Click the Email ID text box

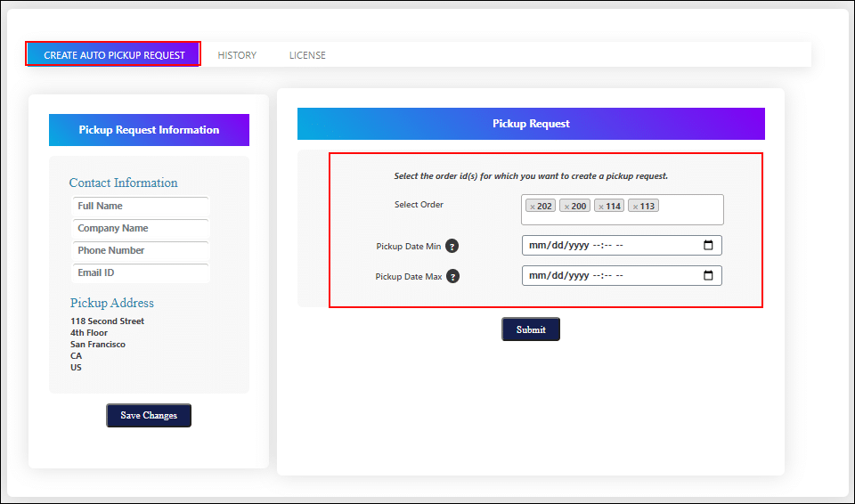(141, 273)
